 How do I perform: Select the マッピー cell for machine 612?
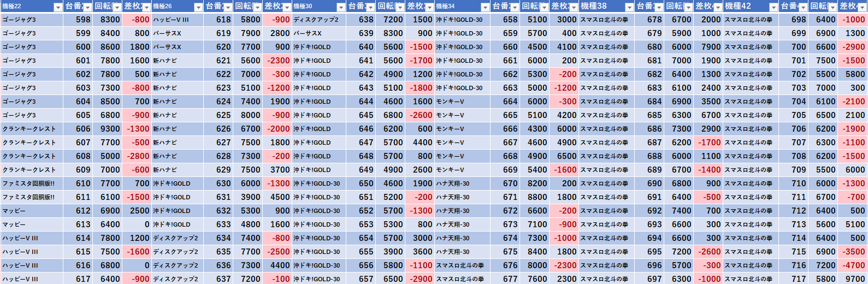(32, 211)
